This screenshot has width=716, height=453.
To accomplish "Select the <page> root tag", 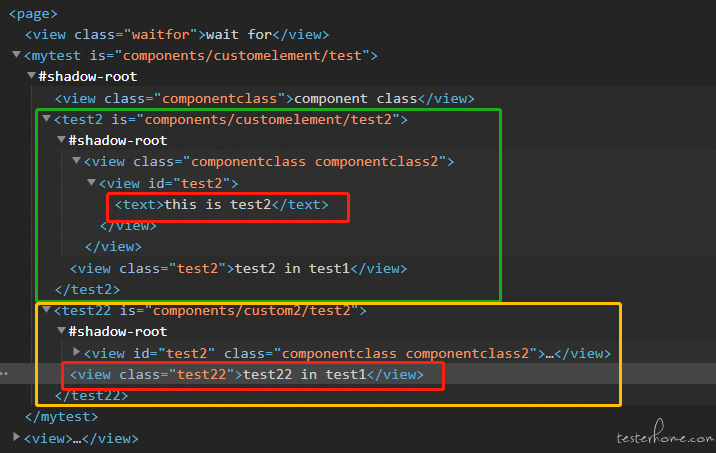I will tap(33, 14).
